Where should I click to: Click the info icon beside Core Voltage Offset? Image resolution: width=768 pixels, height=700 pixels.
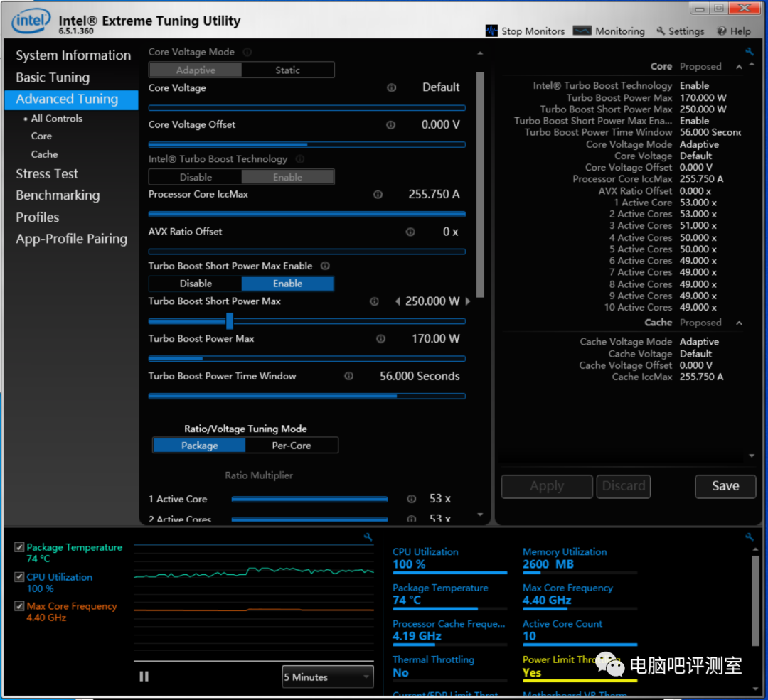pyautogui.click(x=390, y=125)
